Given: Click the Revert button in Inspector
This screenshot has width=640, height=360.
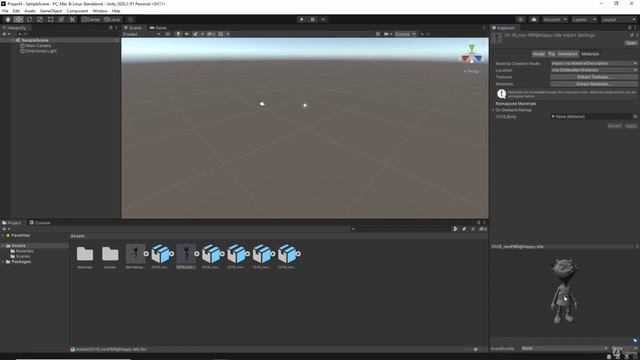Looking at the screenshot, I should [614, 126].
